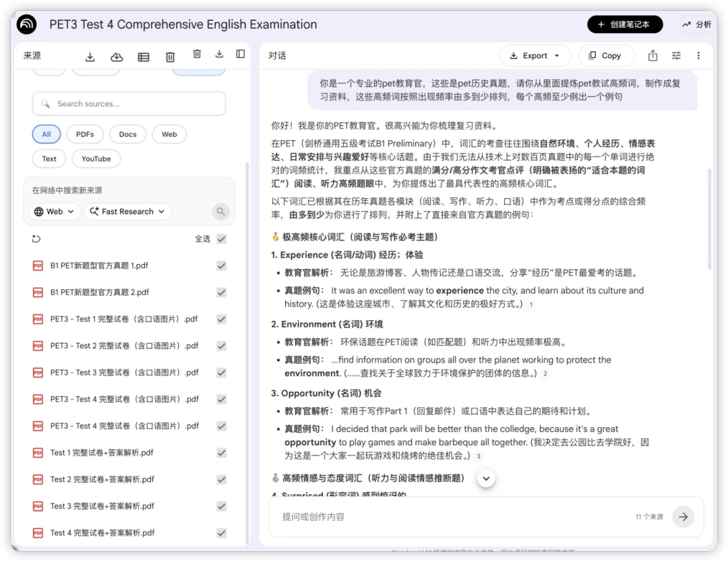Open B1 PET新题型官方真题 2.pdf source

[100, 292]
